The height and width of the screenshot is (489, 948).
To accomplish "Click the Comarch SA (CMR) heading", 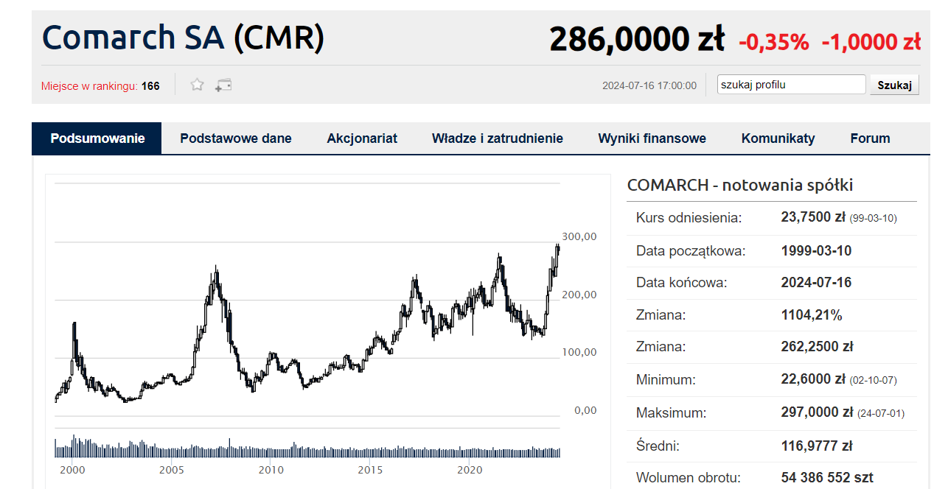I will tap(183, 38).
